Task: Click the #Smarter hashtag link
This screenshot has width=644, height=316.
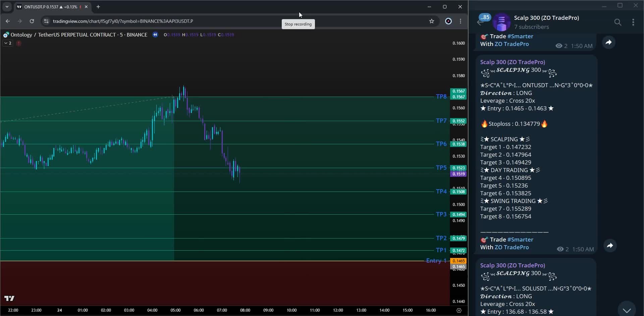Action: (520, 240)
